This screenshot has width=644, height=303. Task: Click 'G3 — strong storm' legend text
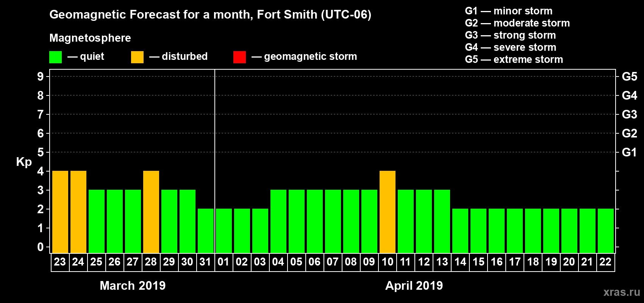pos(510,35)
